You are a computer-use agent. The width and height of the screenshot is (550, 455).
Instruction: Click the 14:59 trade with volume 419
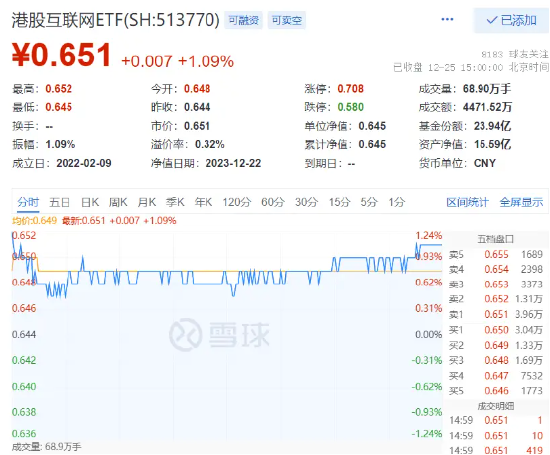(x=496, y=450)
